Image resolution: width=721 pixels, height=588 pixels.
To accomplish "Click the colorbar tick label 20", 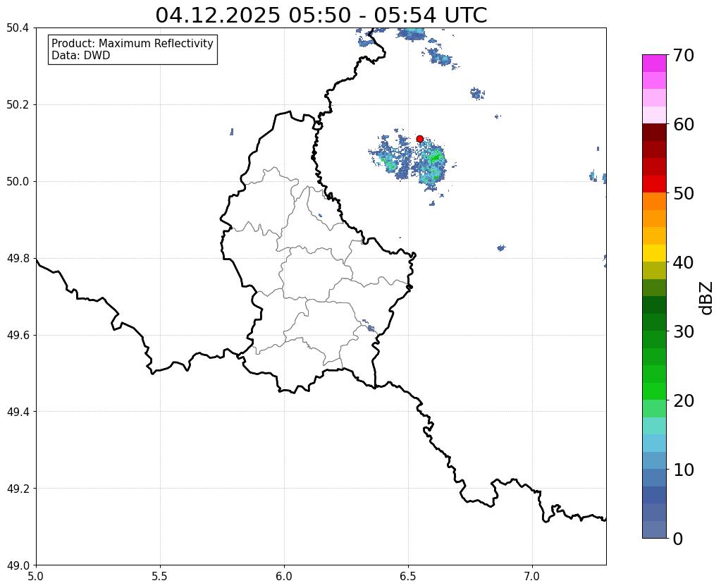I will click(x=684, y=400).
